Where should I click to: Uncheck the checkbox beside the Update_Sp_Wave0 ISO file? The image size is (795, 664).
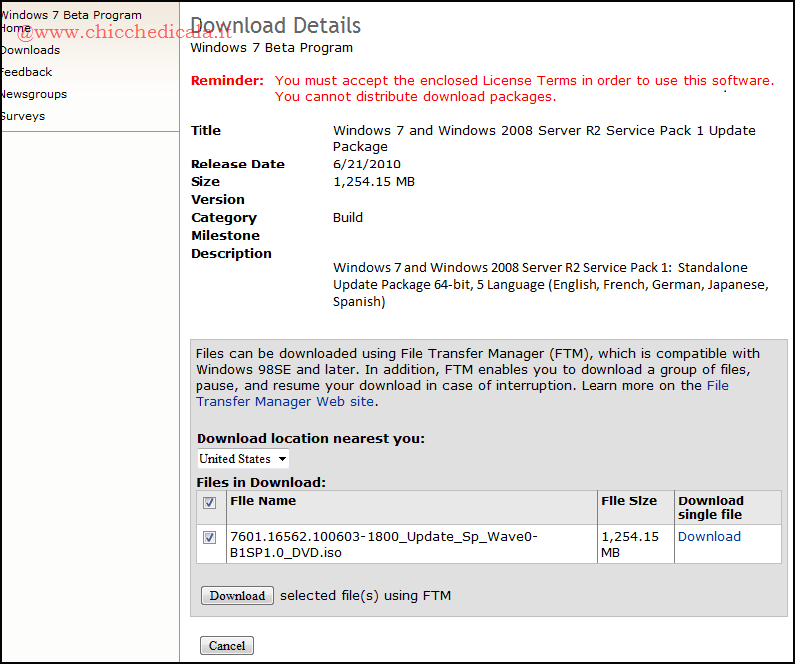click(209, 538)
